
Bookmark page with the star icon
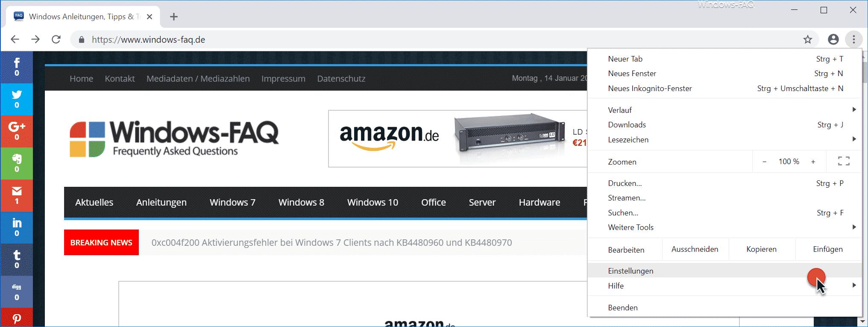[807, 40]
